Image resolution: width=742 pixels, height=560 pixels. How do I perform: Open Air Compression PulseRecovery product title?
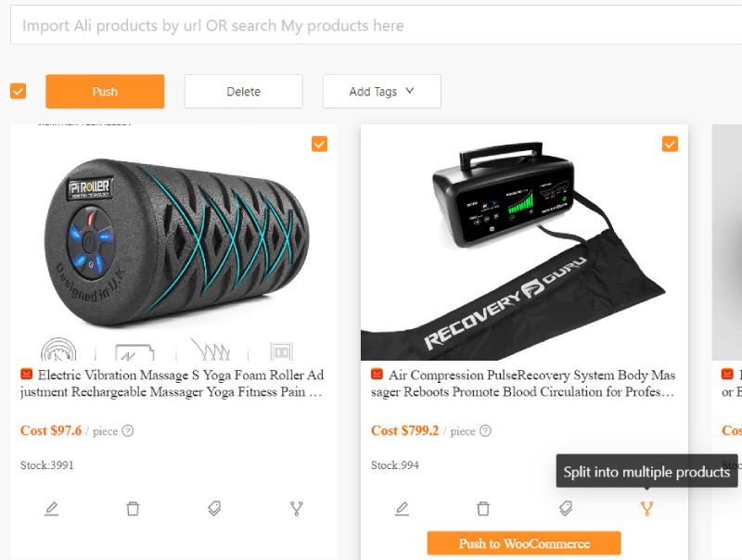[531, 384]
